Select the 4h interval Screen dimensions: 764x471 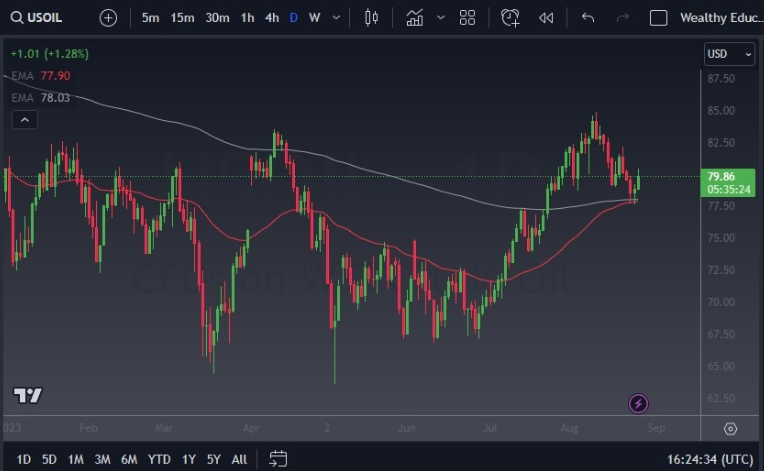[x=271, y=18]
